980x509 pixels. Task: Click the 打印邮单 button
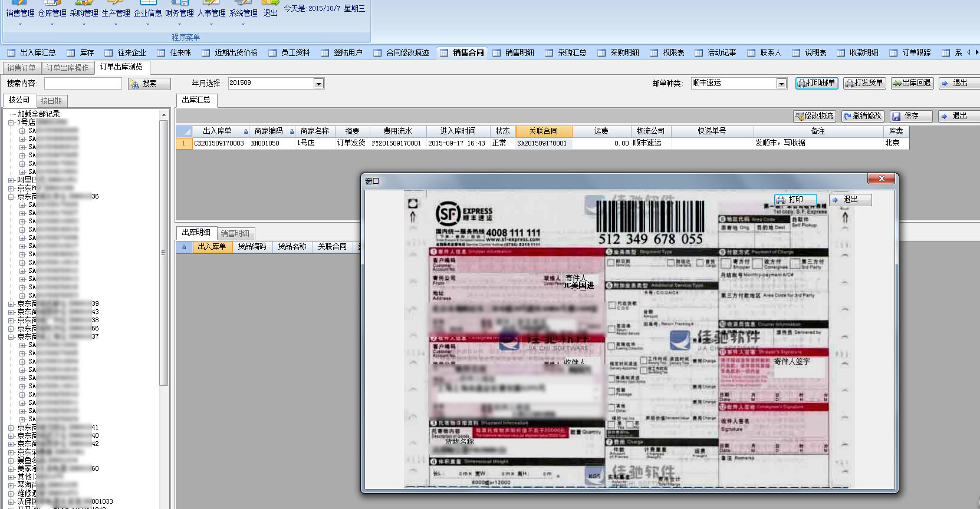pos(817,83)
